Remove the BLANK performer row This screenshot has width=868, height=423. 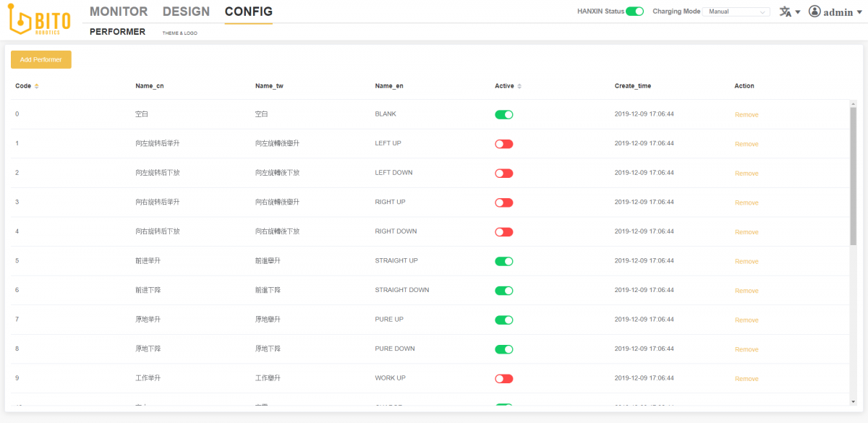tap(746, 115)
